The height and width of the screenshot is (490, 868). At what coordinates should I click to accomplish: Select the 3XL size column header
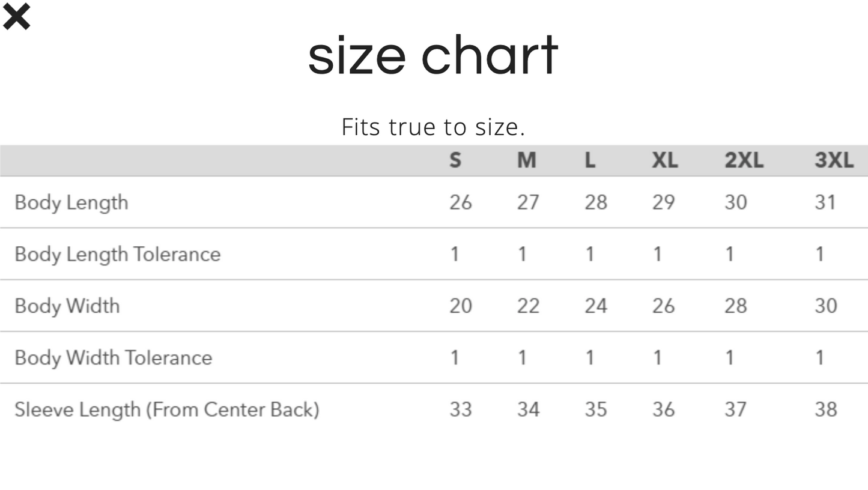(834, 160)
